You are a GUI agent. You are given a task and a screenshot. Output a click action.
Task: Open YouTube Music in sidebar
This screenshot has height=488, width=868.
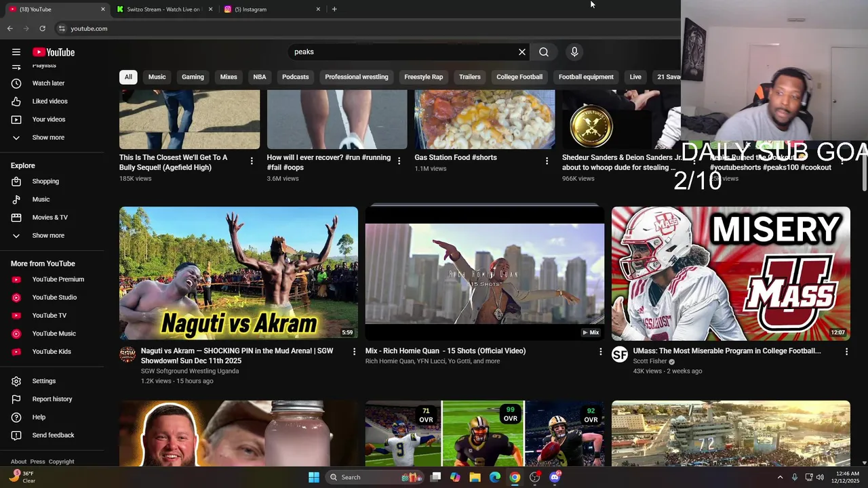(x=53, y=333)
